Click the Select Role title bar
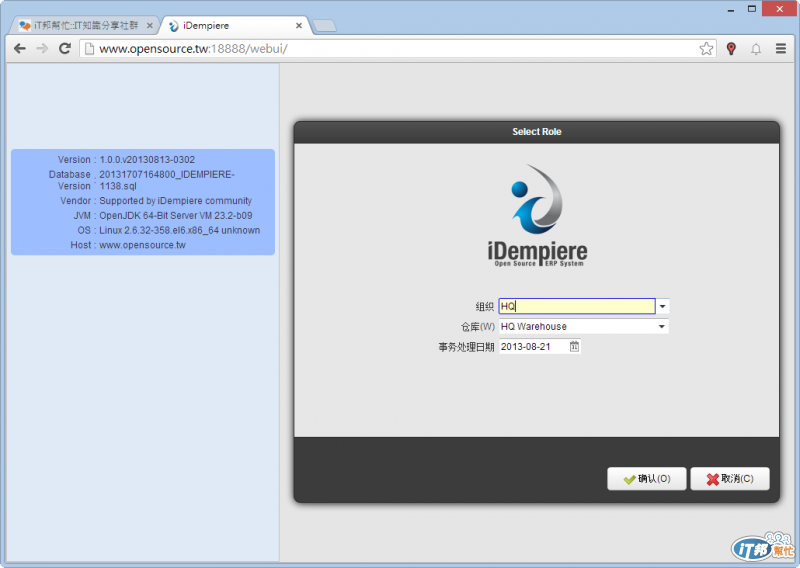 (x=537, y=132)
